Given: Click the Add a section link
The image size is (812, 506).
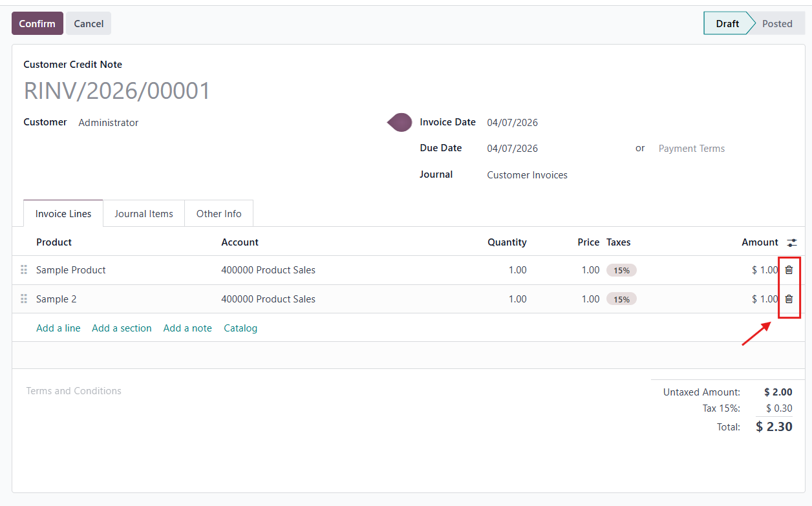Looking at the screenshot, I should point(122,328).
